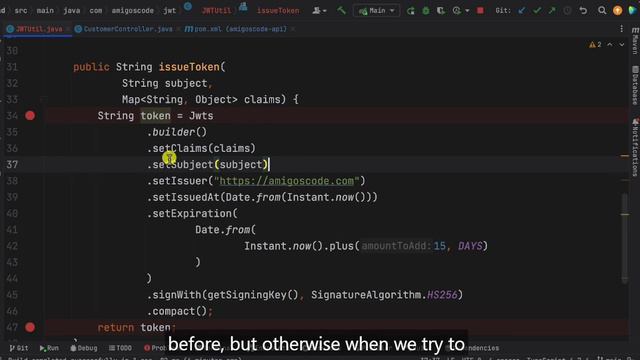640x360 pixels.
Task: Click the Rollback undo arrow icon
Action: click(x=583, y=11)
